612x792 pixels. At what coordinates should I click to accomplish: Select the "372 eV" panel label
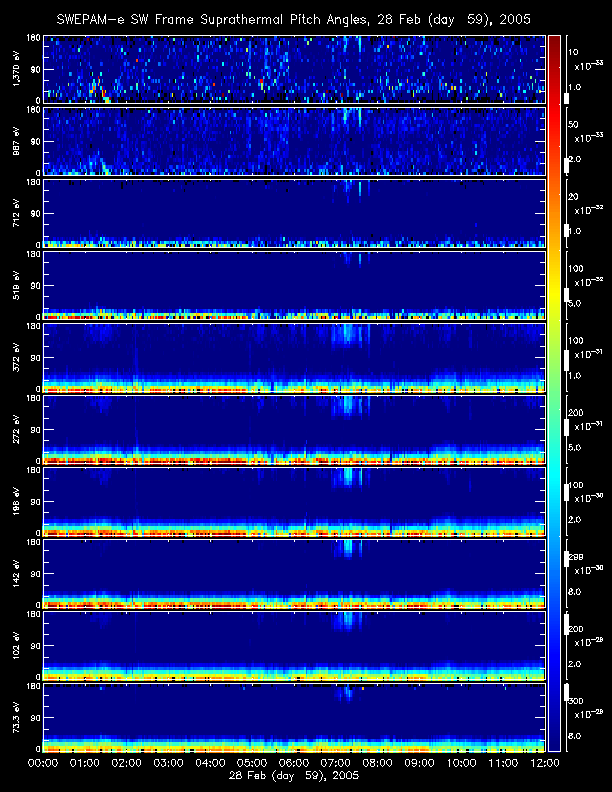(17, 358)
